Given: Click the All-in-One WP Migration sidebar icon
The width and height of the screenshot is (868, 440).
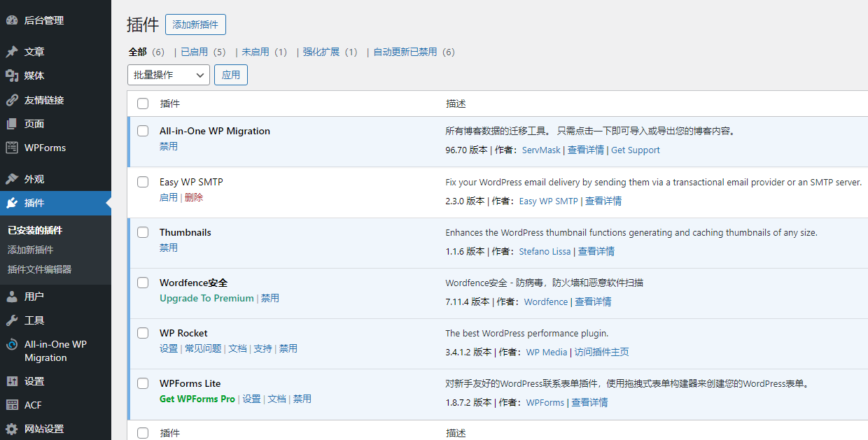Looking at the screenshot, I should (12, 344).
